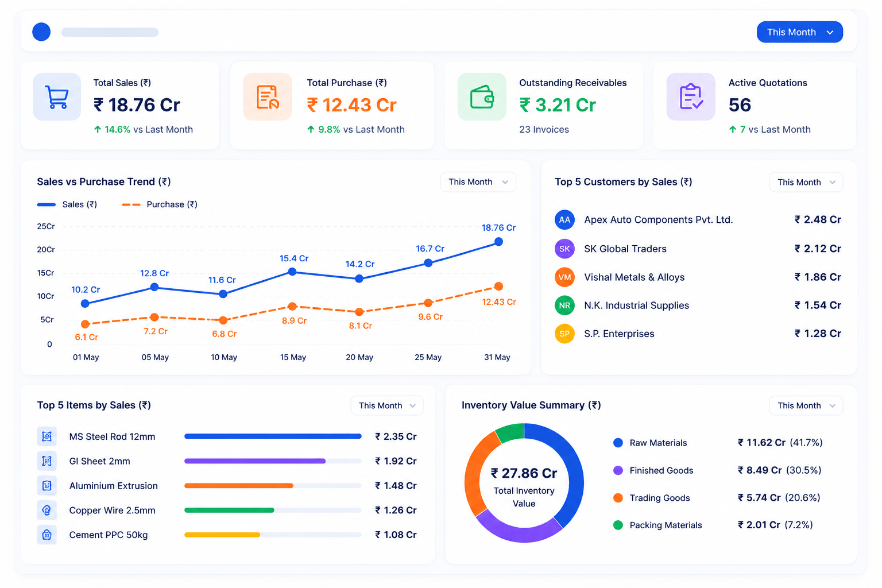Select the SP avatar for S.P. Enterprises
This screenshot has height=588, width=882.
click(x=564, y=334)
